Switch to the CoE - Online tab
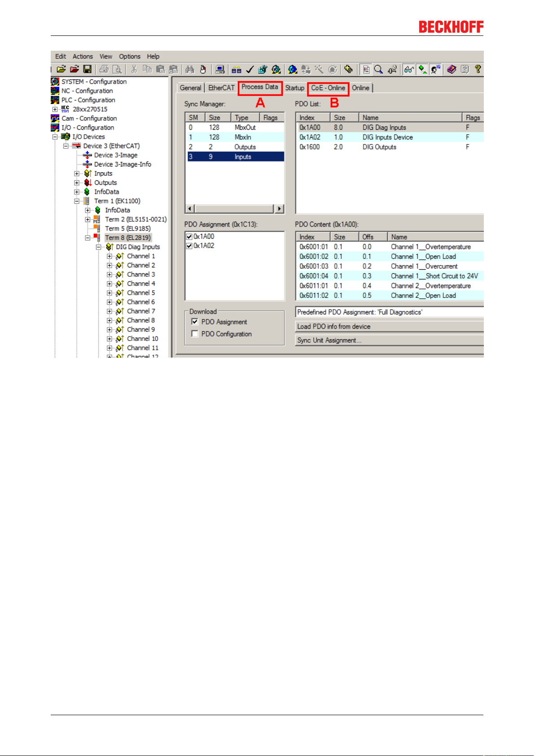This screenshot has height=756, width=535. pos(328,88)
